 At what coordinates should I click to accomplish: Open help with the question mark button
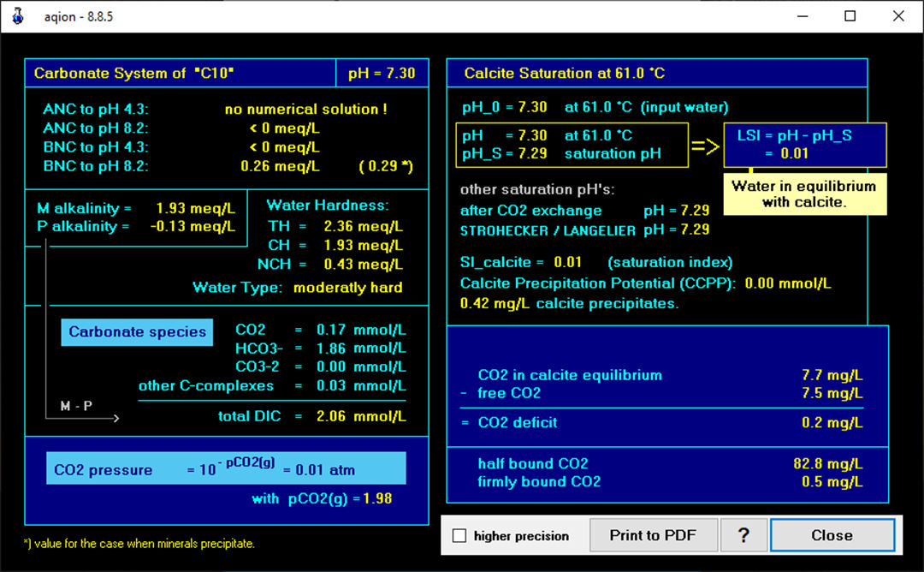[x=743, y=535]
